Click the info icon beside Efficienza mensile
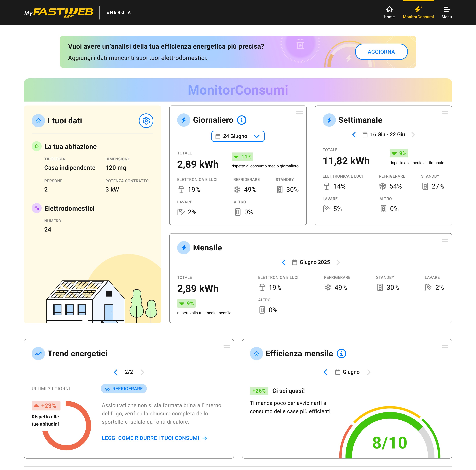 point(341,353)
